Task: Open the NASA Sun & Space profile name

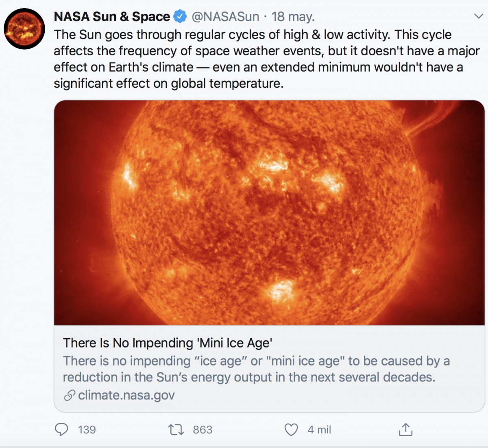Action: (x=112, y=16)
